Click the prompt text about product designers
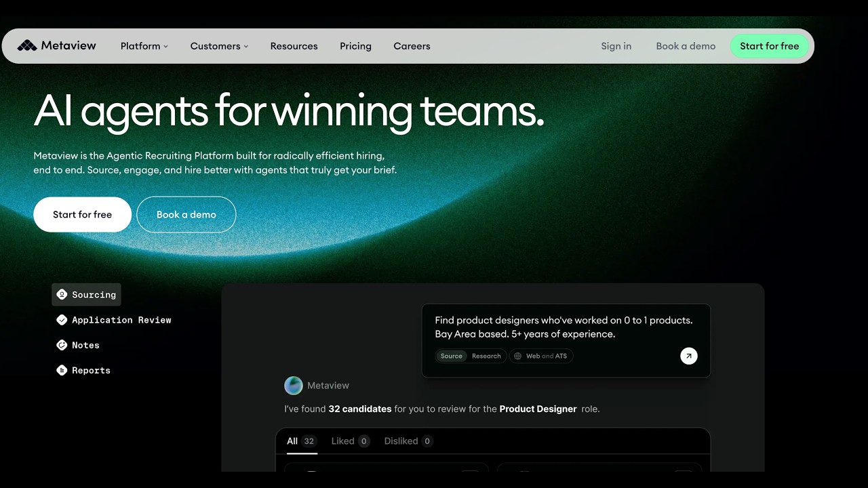Image resolution: width=868 pixels, height=488 pixels. click(564, 327)
